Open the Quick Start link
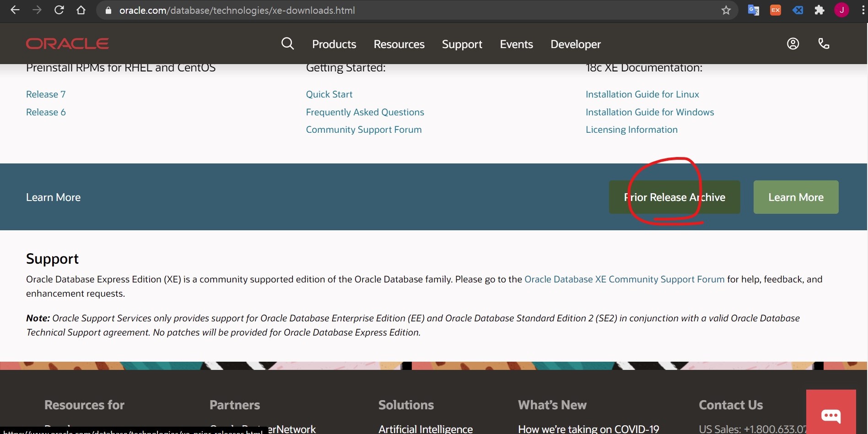Screen dimensions: 868x434 tap(329, 94)
